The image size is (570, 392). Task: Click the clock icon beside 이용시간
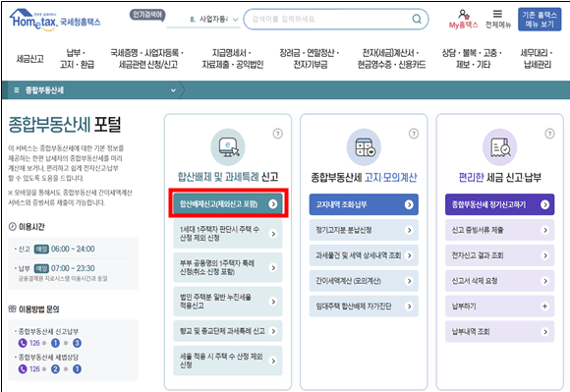pos(13,227)
